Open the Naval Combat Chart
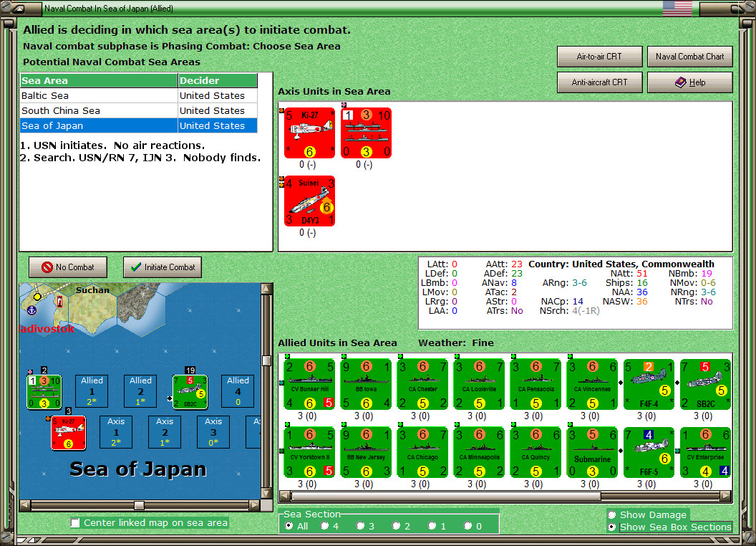Image resolution: width=756 pixels, height=546 pixels. [x=690, y=57]
